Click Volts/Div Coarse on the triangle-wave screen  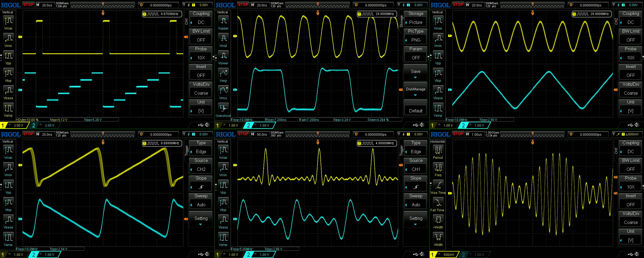(x=631, y=90)
